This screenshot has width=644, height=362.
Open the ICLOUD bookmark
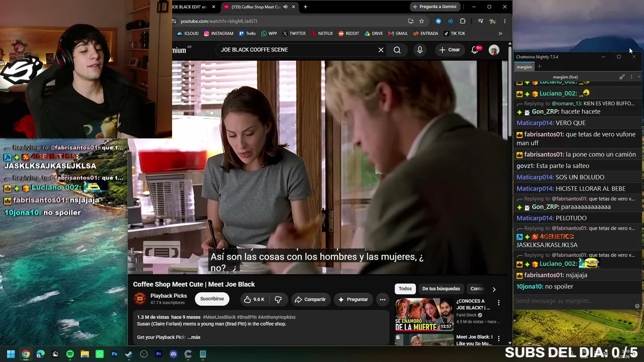pyautogui.click(x=188, y=34)
